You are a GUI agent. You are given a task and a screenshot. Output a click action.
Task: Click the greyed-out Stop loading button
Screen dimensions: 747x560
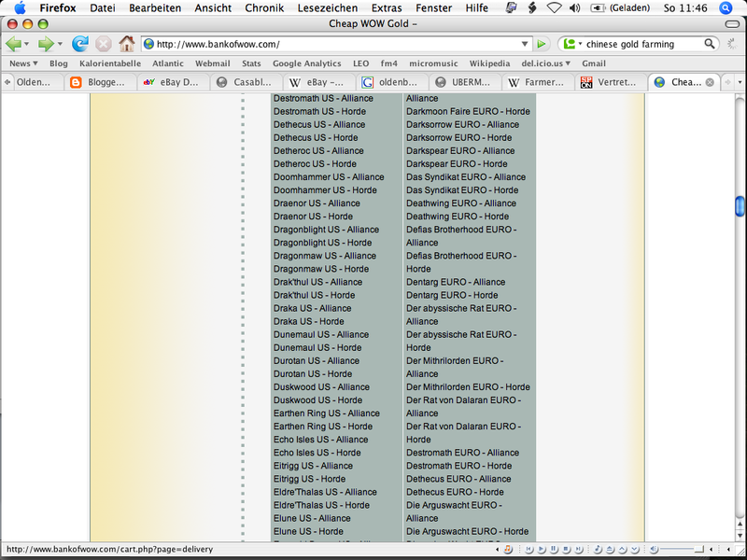[x=104, y=44]
